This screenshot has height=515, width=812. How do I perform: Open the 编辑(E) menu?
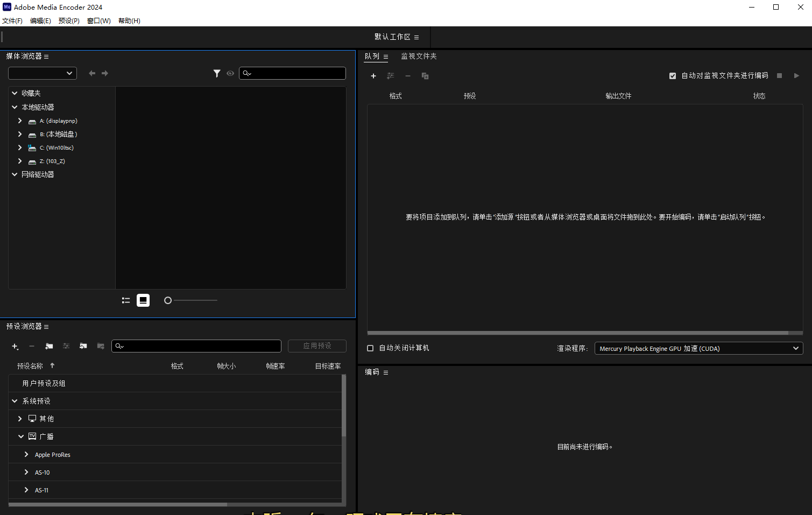tap(40, 21)
